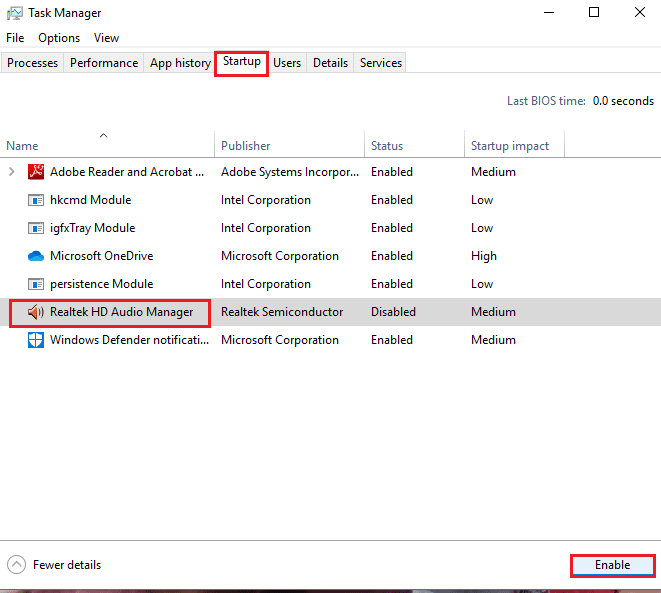
Task: Switch to the Performance tab
Action: tap(104, 63)
